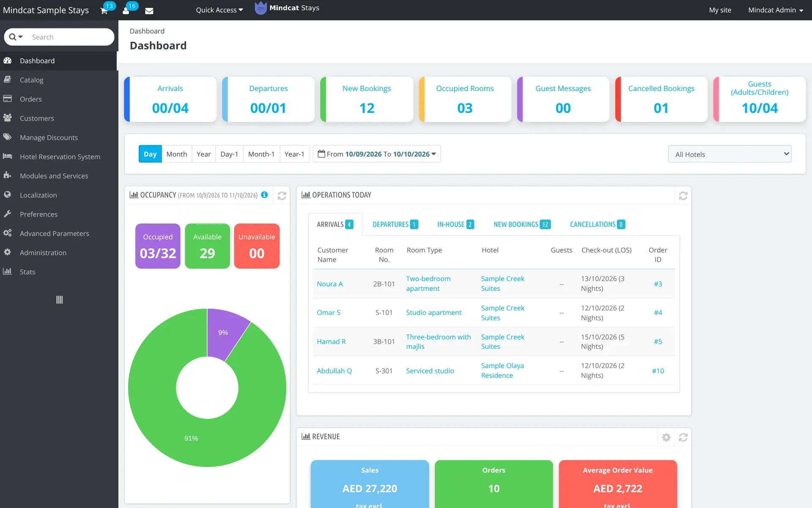Collapse the sidebar menu handle
The width and height of the screenshot is (812, 508).
[59, 300]
